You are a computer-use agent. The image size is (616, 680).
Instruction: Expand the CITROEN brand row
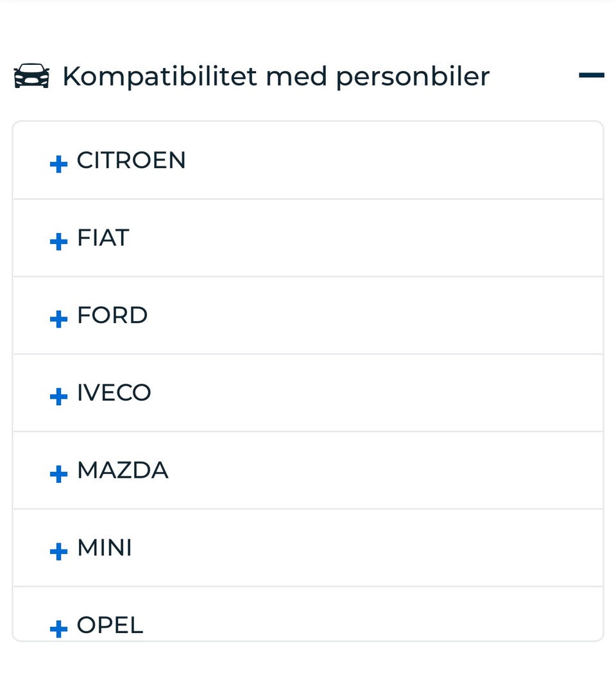coord(308,161)
